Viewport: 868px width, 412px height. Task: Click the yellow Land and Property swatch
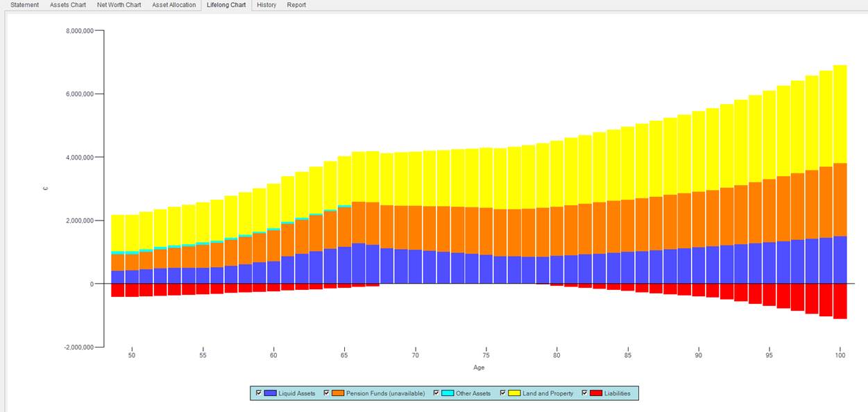tap(514, 393)
